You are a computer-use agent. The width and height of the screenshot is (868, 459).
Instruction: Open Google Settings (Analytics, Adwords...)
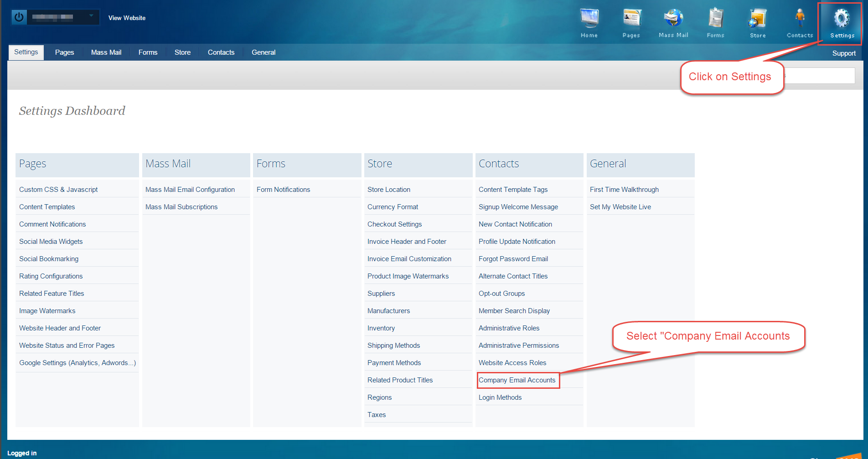77,363
